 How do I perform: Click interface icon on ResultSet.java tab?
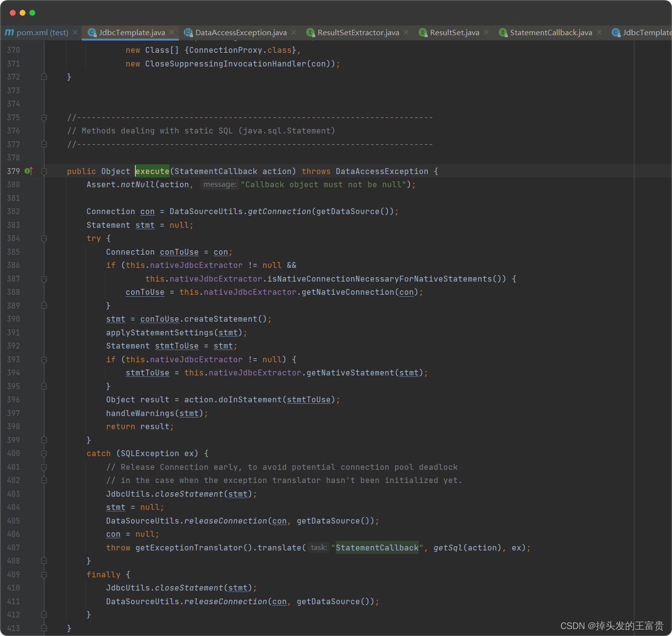pos(423,32)
